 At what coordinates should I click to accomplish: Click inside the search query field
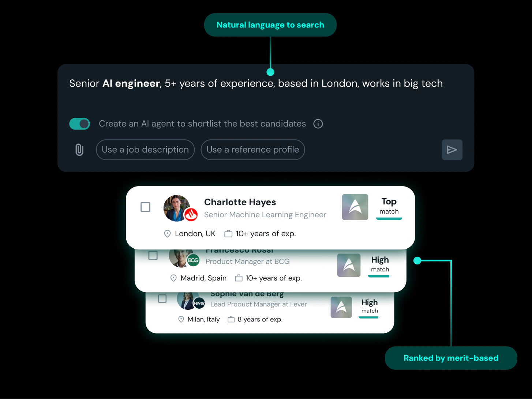coord(256,83)
